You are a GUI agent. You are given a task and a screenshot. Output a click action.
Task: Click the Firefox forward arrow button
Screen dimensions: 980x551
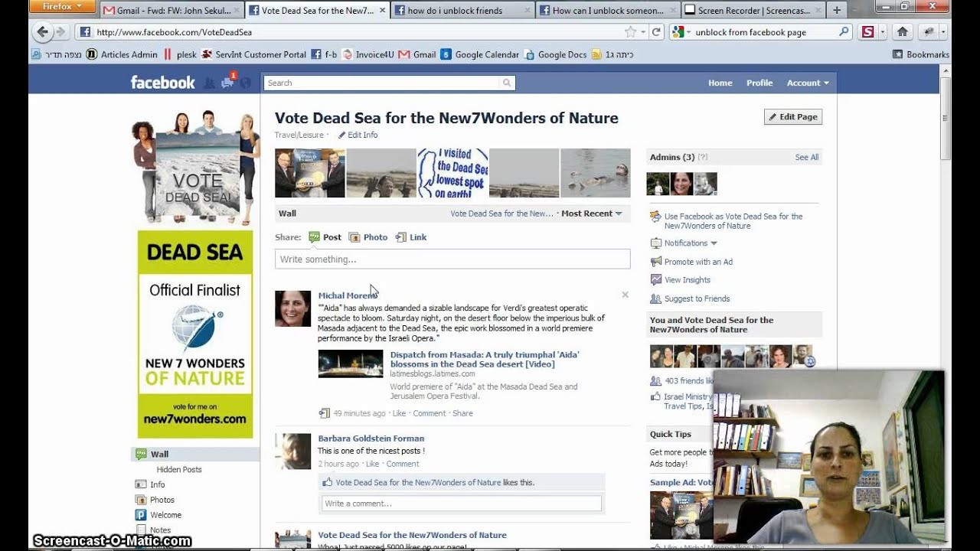pyautogui.click(x=60, y=32)
